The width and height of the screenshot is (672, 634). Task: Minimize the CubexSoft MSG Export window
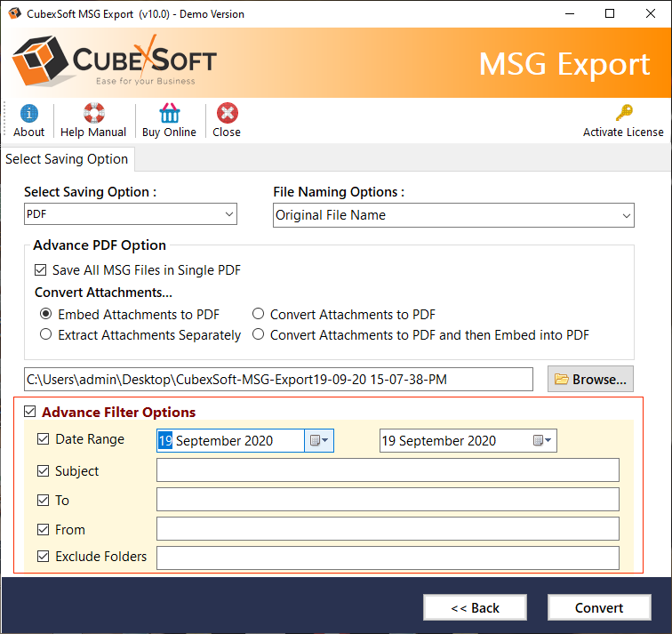tap(570, 13)
